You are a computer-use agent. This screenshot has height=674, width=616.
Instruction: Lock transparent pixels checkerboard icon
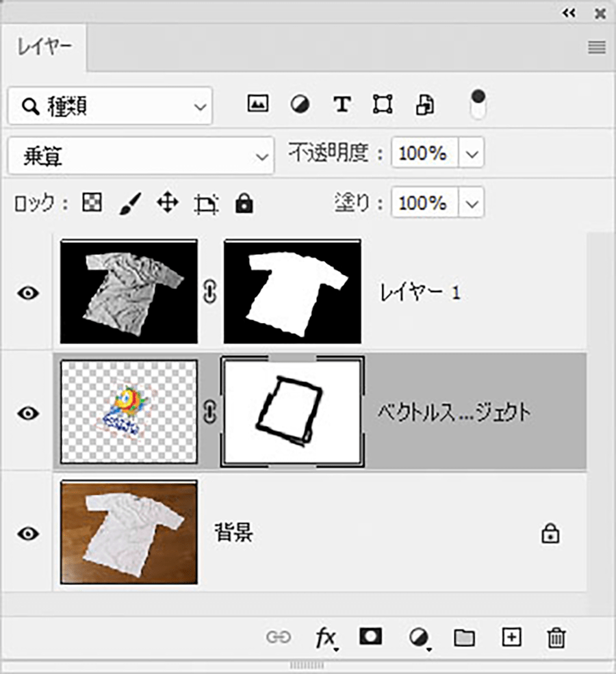92,203
